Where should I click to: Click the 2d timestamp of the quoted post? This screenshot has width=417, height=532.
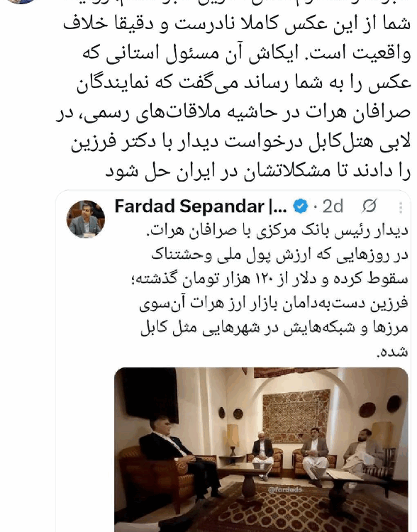(x=333, y=206)
